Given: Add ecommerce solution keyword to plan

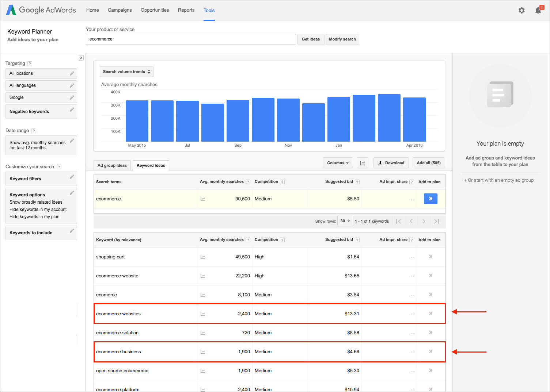Looking at the screenshot, I should point(430,333).
